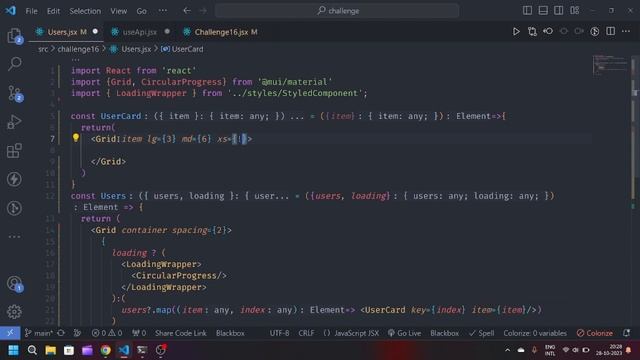Open the Go menu
Screen dimensions: 640x360
point(142,11)
